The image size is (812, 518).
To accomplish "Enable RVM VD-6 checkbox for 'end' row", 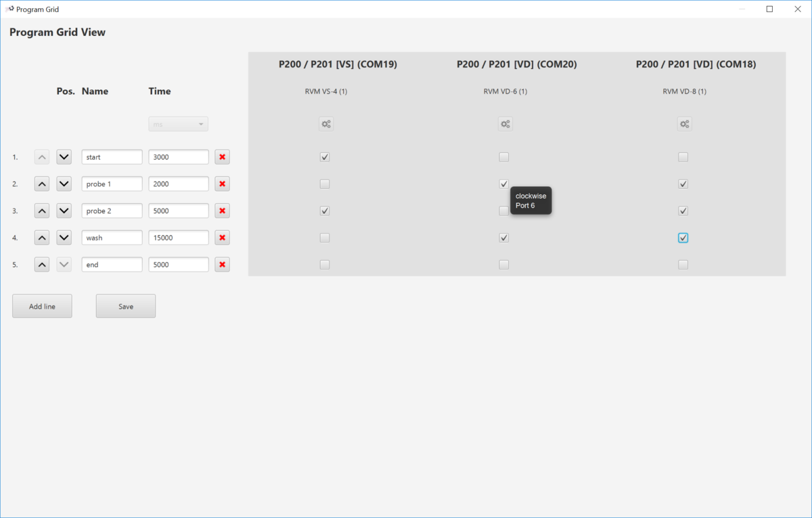I will (x=503, y=265).
